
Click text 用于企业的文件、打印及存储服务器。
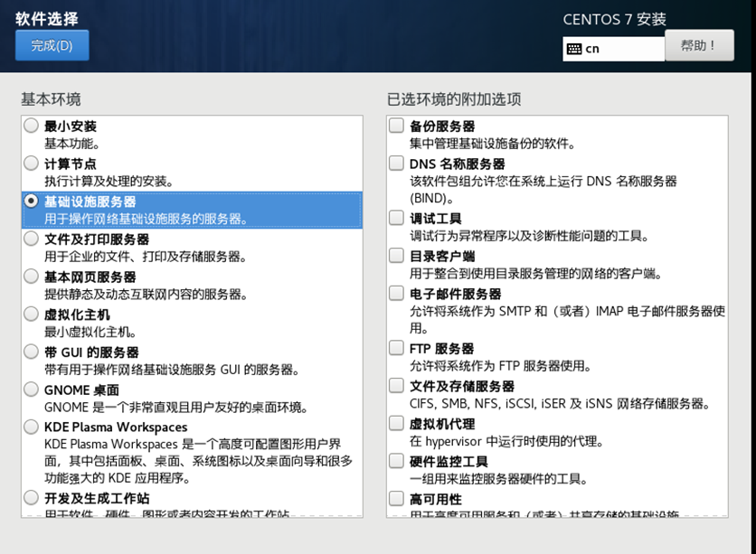(x=146, y=257)
